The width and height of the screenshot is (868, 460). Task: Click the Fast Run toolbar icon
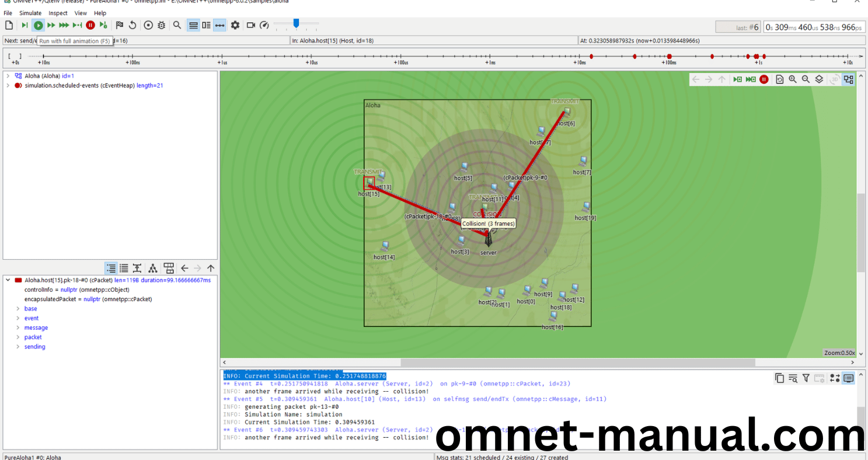click(51, 25)
